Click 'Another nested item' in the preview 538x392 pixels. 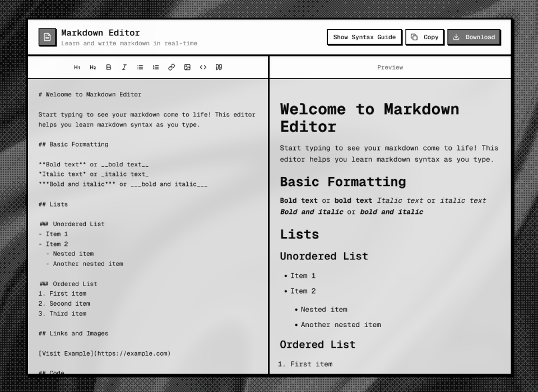(x=340, y=325)
